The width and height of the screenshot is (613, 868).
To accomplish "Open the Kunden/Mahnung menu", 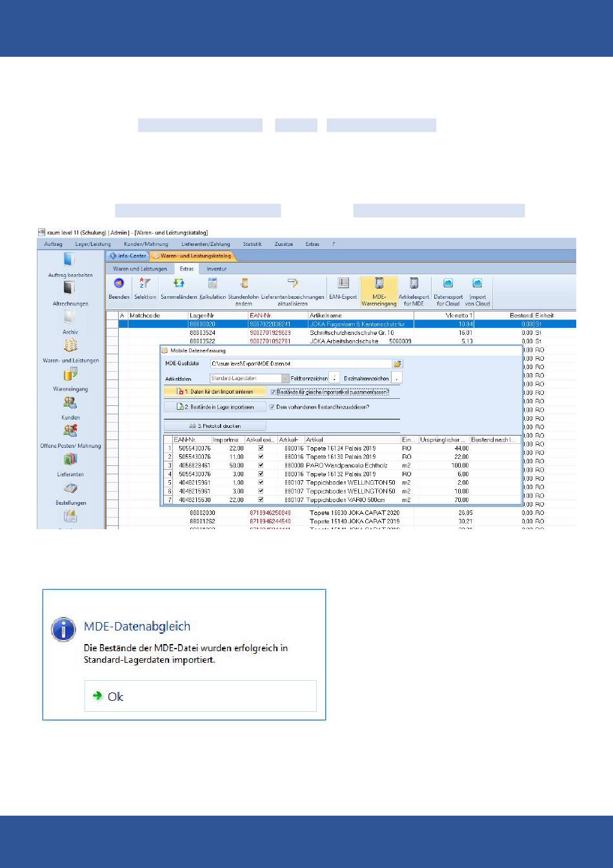I will coord(146,244).
